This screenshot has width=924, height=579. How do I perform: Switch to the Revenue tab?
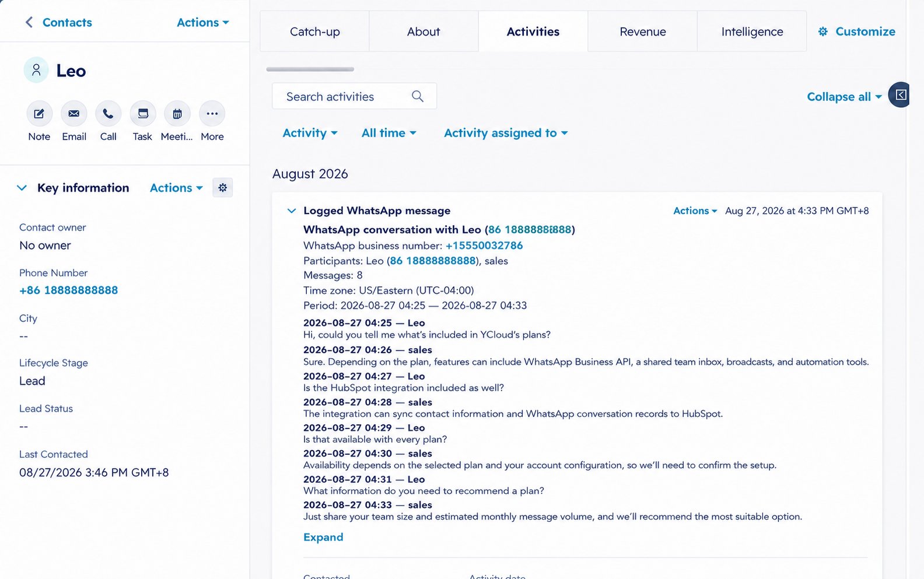[x=642, y=31]
